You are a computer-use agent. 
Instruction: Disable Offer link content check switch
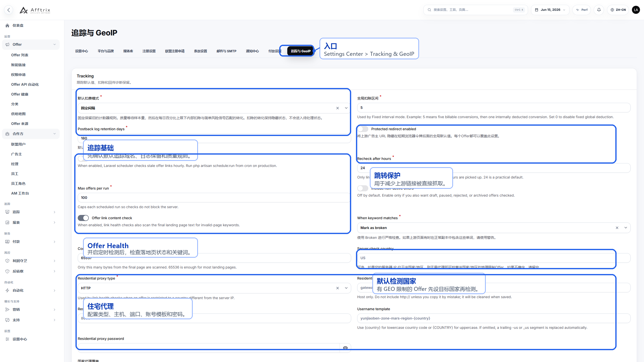tap(83, 218)
